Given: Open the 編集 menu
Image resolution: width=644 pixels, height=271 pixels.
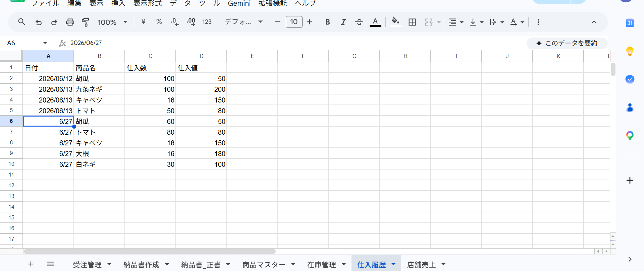Looking at the screenshot, I should point(74,3).
